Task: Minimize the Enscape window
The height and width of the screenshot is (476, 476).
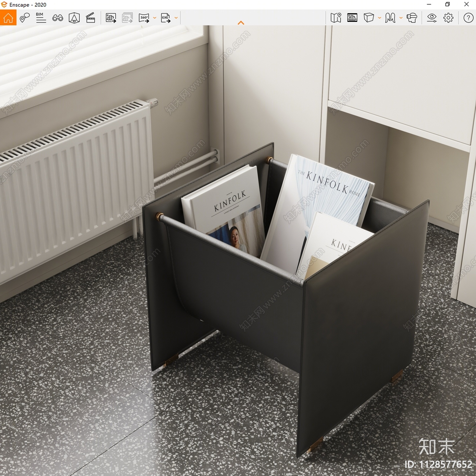Action: coord(429,4)
